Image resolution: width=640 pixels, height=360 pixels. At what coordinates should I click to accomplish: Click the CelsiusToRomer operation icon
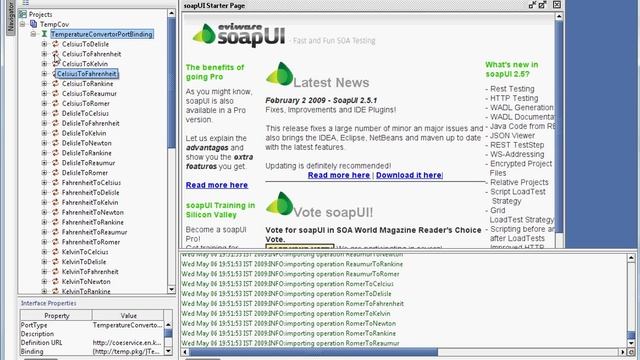click(56, 103)
